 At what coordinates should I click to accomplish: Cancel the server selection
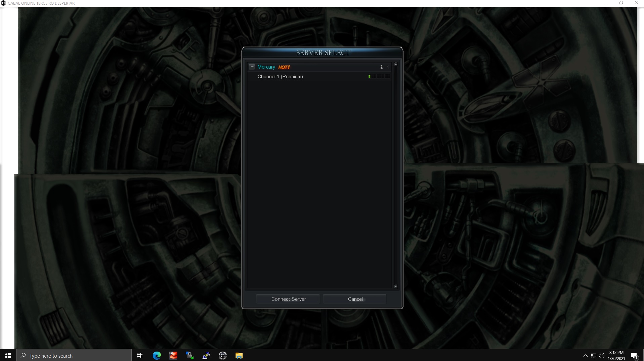[355, 299]
